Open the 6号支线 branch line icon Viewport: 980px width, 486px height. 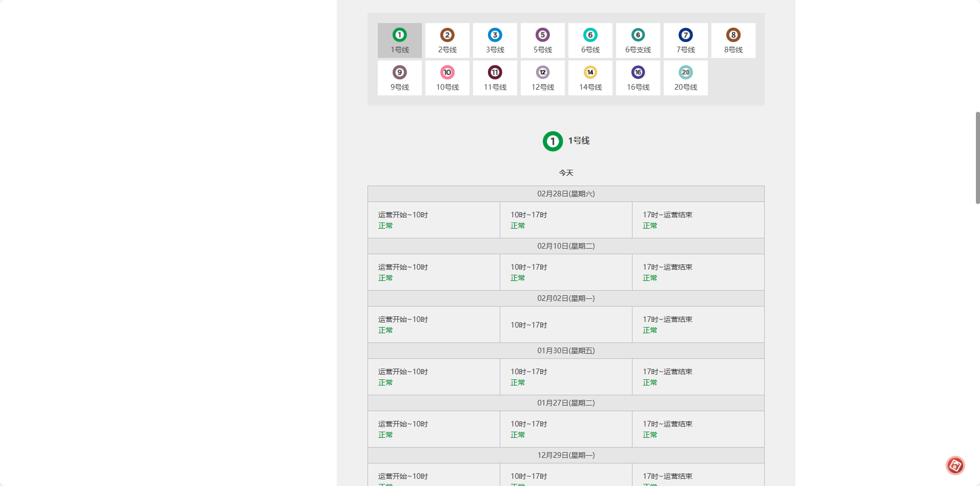coord(638,35)
